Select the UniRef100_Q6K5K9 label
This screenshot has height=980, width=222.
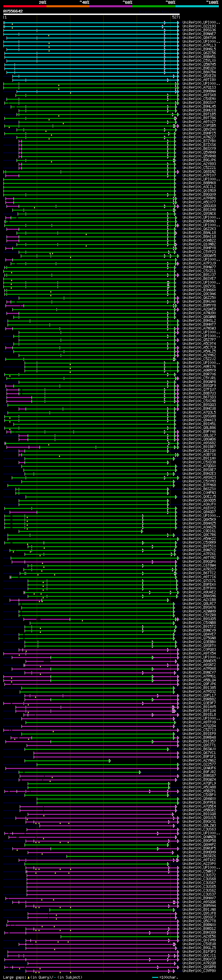pos(199,519)
